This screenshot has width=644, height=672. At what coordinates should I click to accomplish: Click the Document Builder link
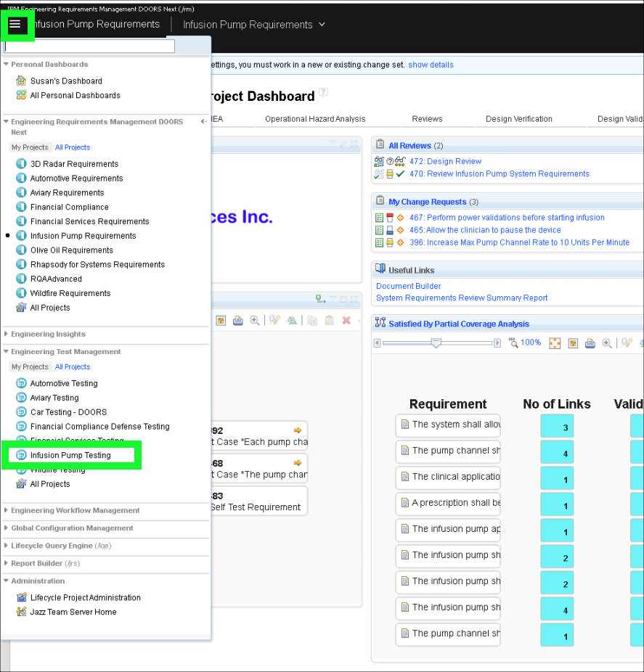408,287
